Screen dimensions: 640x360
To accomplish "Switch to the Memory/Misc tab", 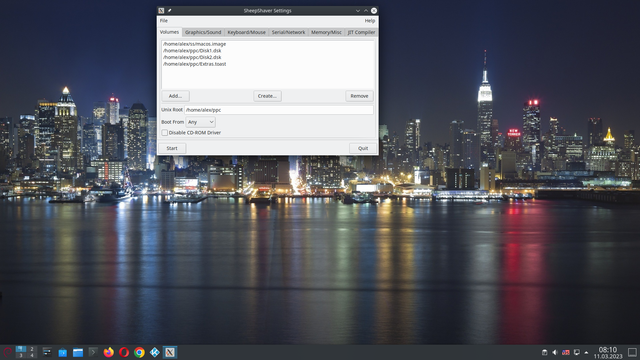I will 326,32.
